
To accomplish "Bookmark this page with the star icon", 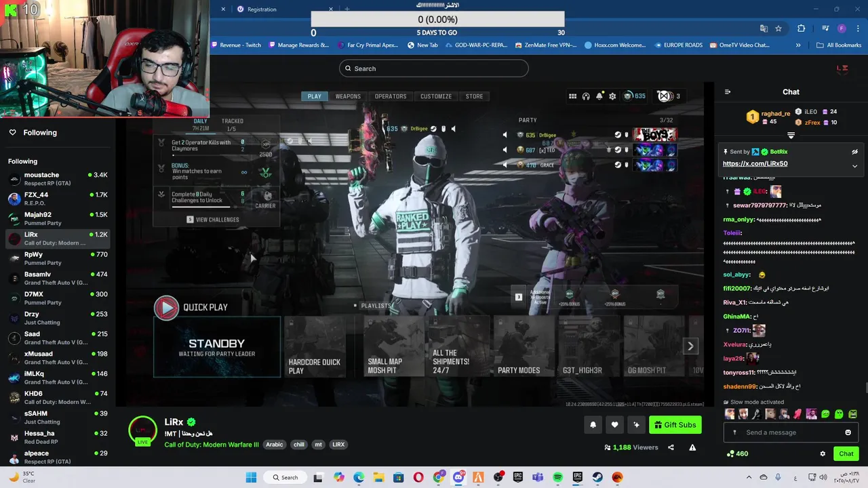I will pyautogui.click(x=778, y=28).
